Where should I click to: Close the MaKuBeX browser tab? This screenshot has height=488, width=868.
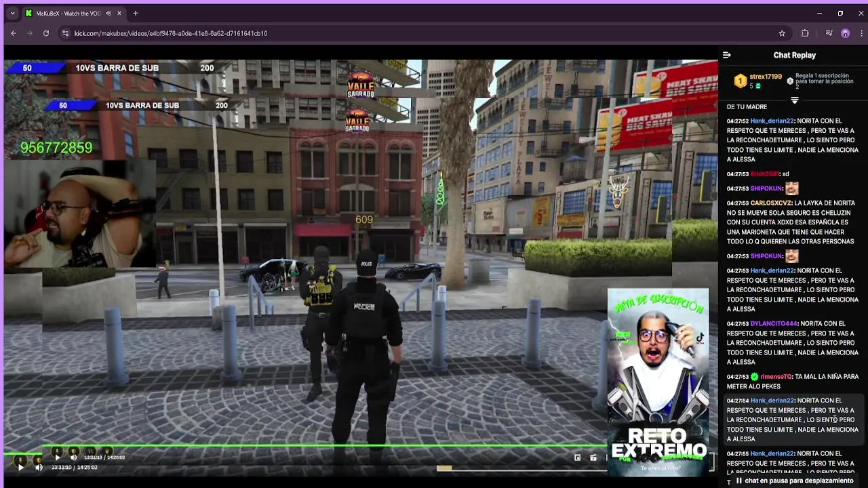point(120,13)
